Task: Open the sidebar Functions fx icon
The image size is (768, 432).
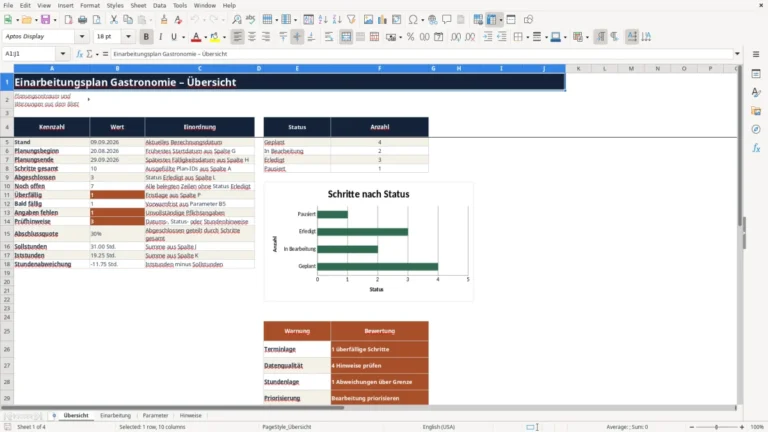Action: [x=756, y=148]
